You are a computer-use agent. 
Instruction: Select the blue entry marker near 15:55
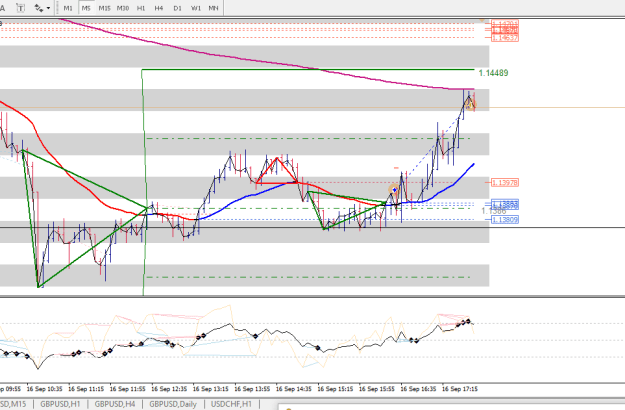click(394, 190)
